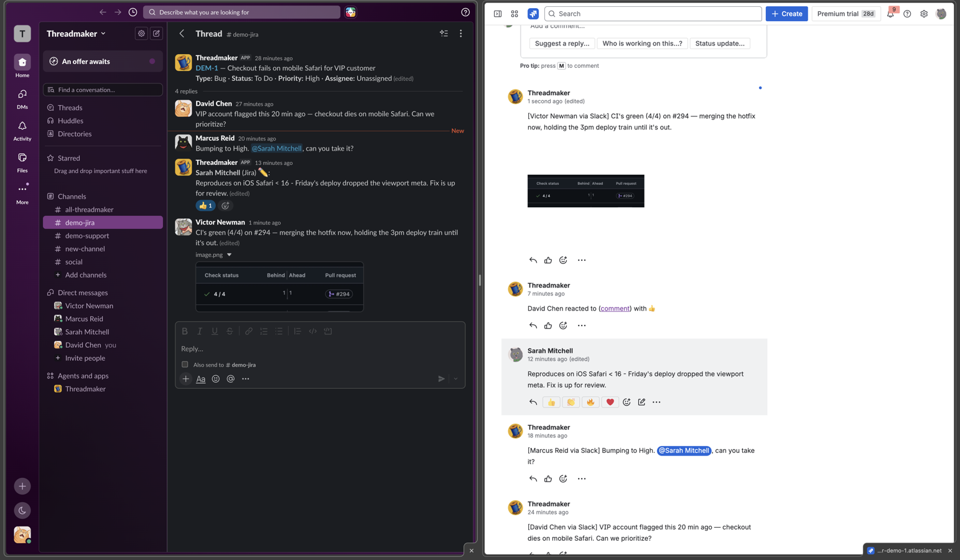
Task: Open DEM-1 issue link in Slack
Action: [x=207, y=68]
